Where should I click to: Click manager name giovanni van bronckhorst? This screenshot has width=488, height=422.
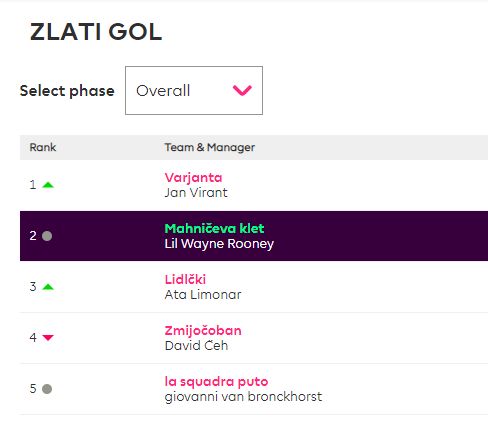[x=243, y=397]
